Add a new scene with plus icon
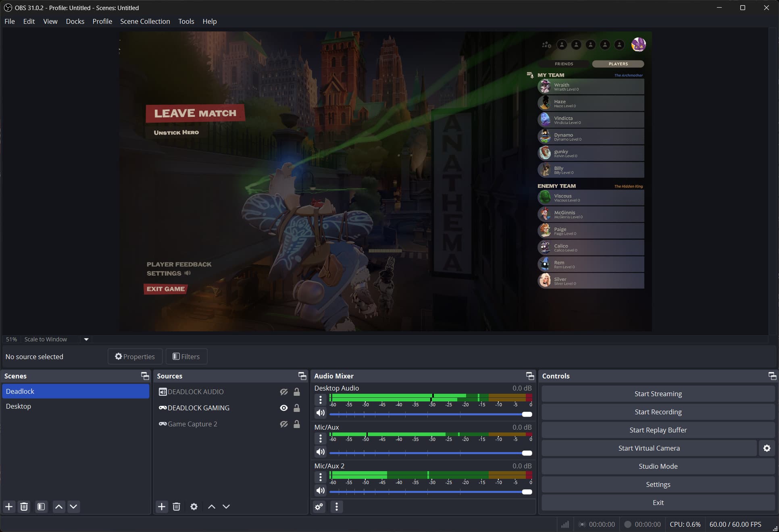Screen dimensions: 779x532 pyautogui.click(x=9, y=507)
